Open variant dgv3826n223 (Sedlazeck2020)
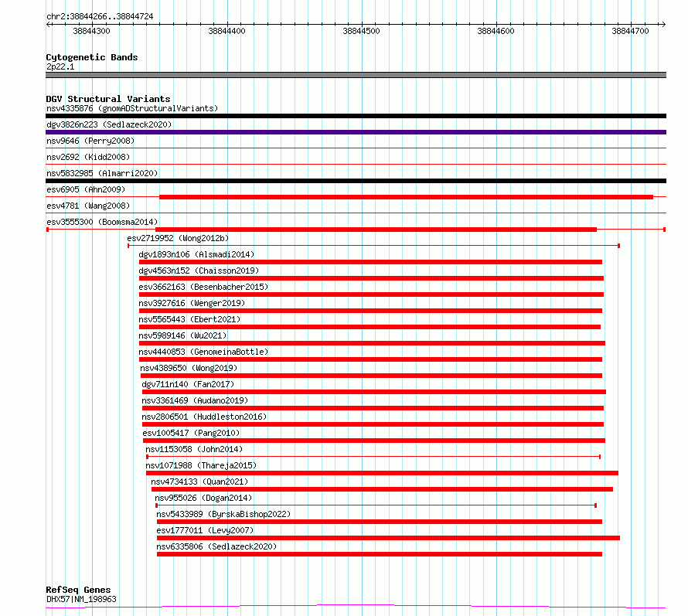The image size is (688, 616). [x=109, y=124]
